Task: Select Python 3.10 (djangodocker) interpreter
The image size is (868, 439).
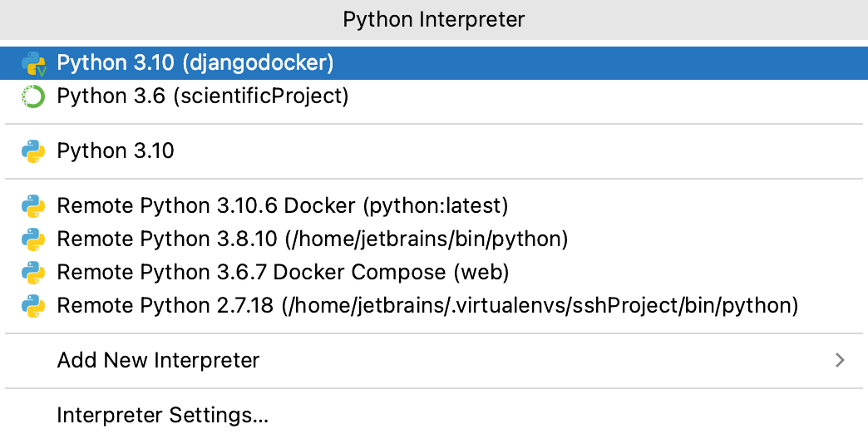Action: click(x=434, y=63)
